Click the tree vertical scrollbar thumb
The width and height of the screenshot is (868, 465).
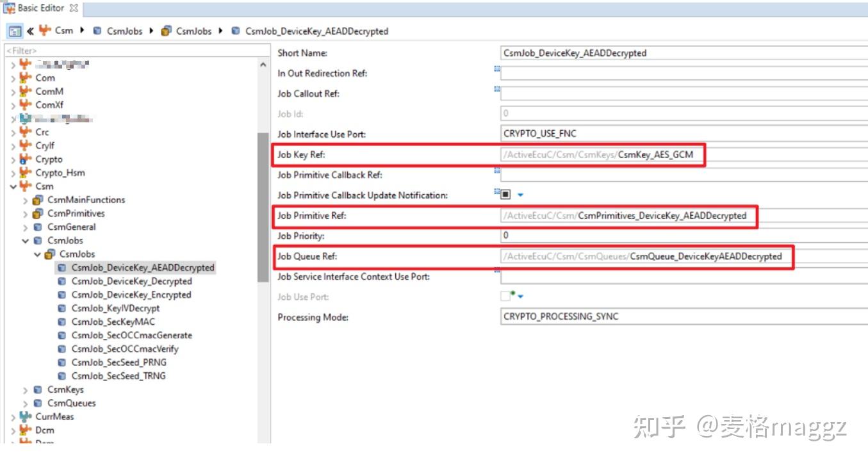(263, 207)
